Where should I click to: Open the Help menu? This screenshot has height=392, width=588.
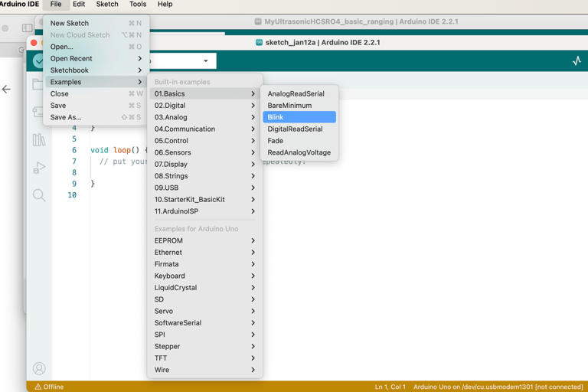165,4
